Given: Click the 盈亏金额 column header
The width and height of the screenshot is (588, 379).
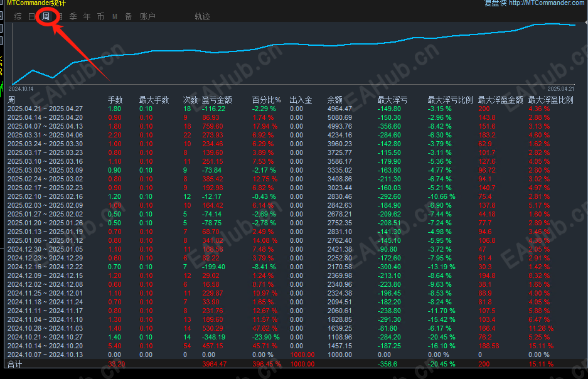Looking at the screenshot, I should [216, 100].
